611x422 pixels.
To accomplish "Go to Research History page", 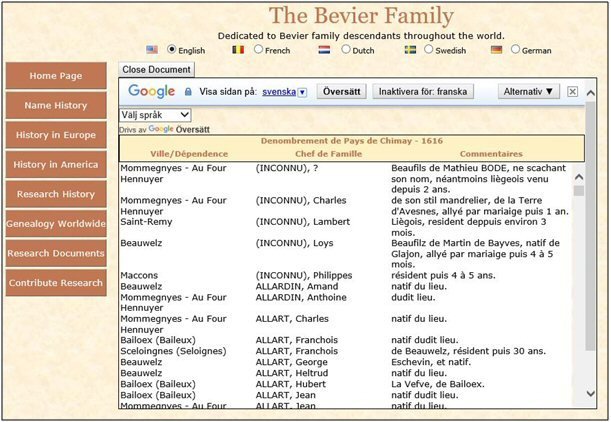I will pos(56,194).
